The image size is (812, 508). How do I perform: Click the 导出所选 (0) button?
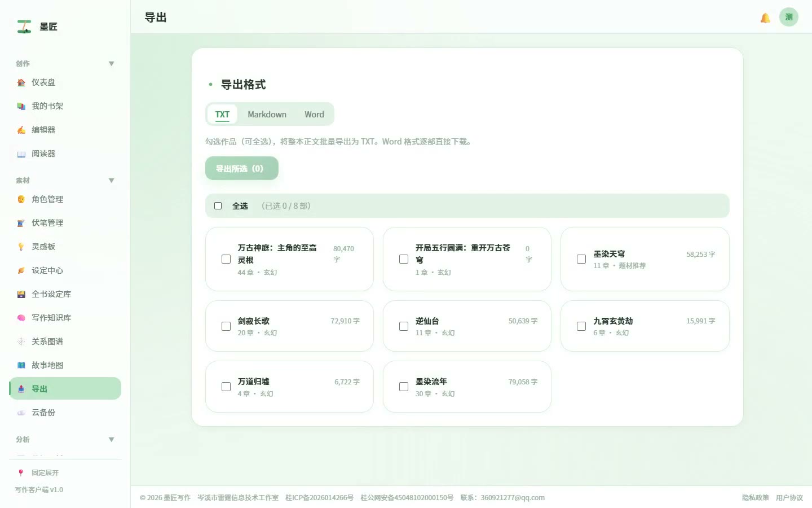[242, 168]
